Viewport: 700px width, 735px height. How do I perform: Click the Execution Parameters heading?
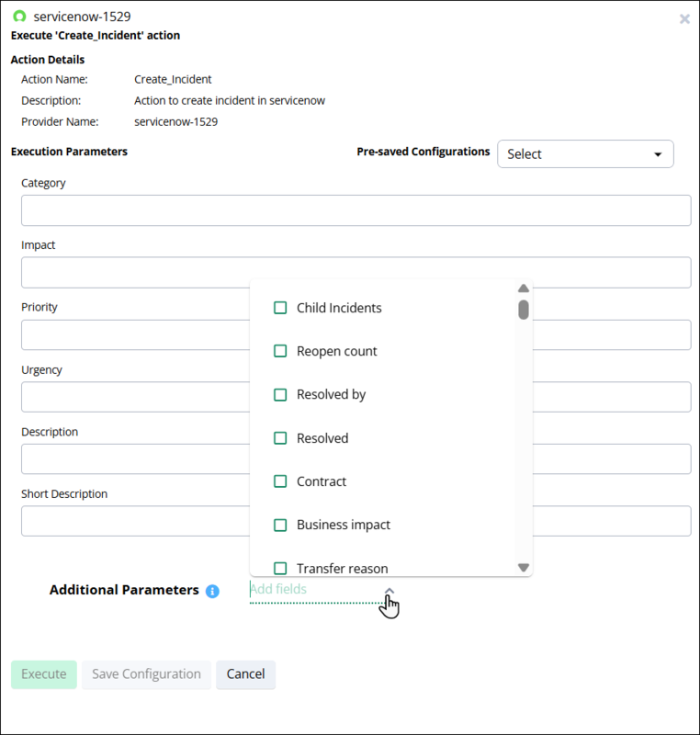click(69, 152)
